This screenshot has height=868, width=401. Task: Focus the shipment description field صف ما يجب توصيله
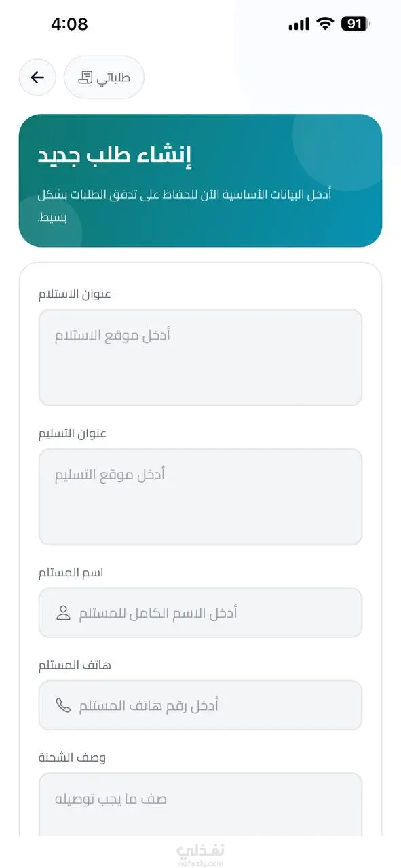[200, 805]
